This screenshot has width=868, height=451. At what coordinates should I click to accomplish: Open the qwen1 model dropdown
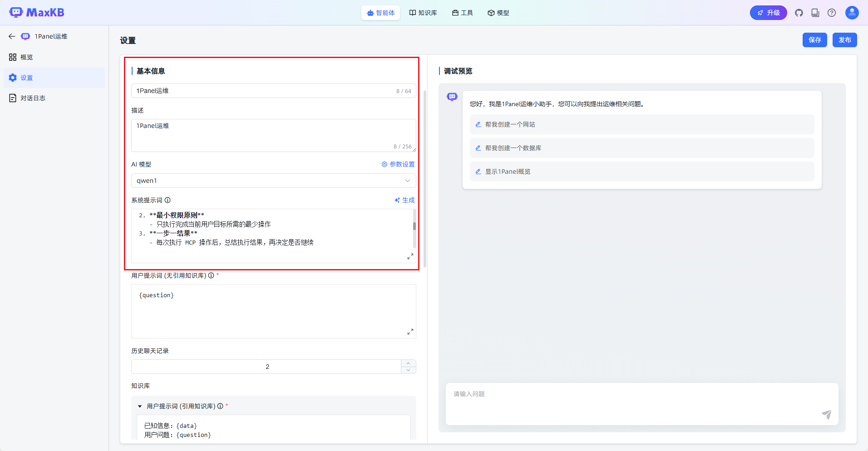[273, 181]
